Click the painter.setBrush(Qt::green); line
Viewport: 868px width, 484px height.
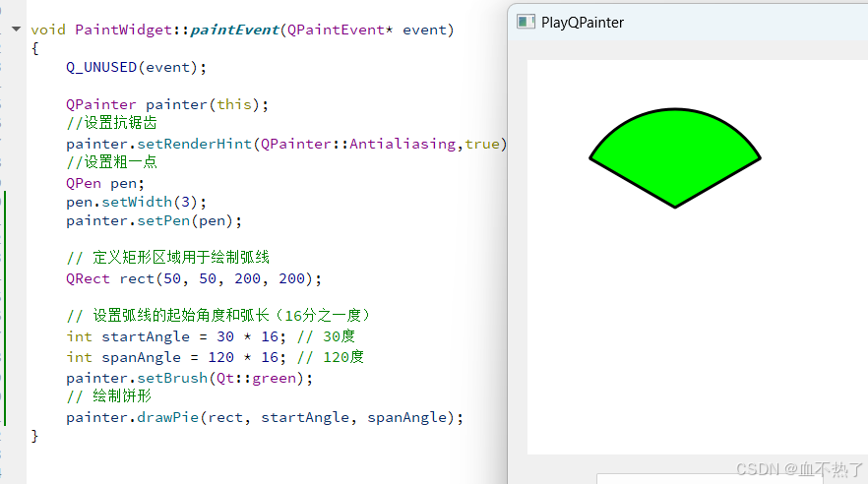(x=189, y=379)
